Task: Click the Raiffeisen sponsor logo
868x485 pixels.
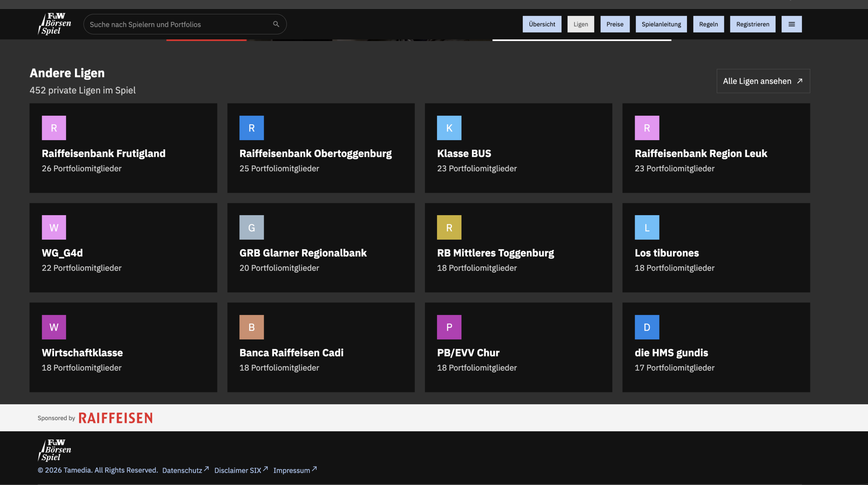Action: coord(116,418)
